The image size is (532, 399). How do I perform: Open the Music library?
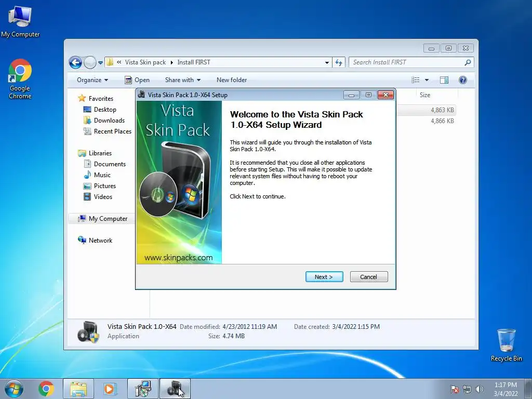97,175
